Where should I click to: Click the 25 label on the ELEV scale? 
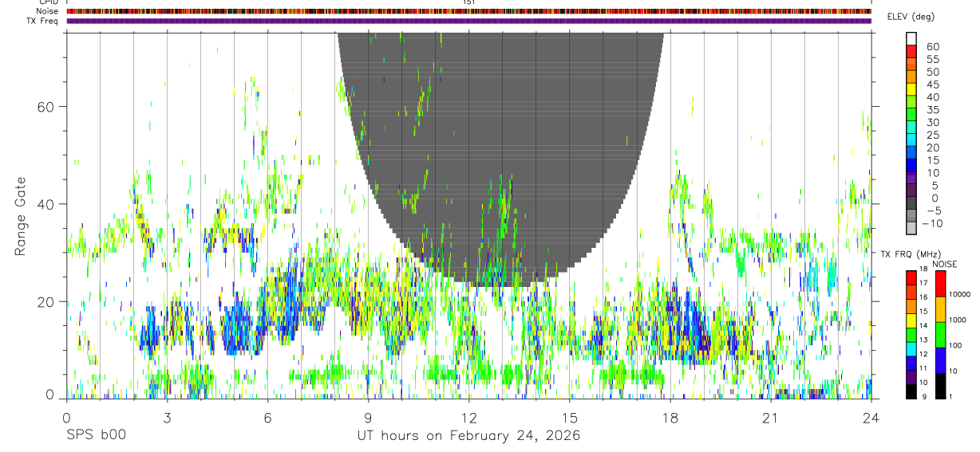pos(932,135)
